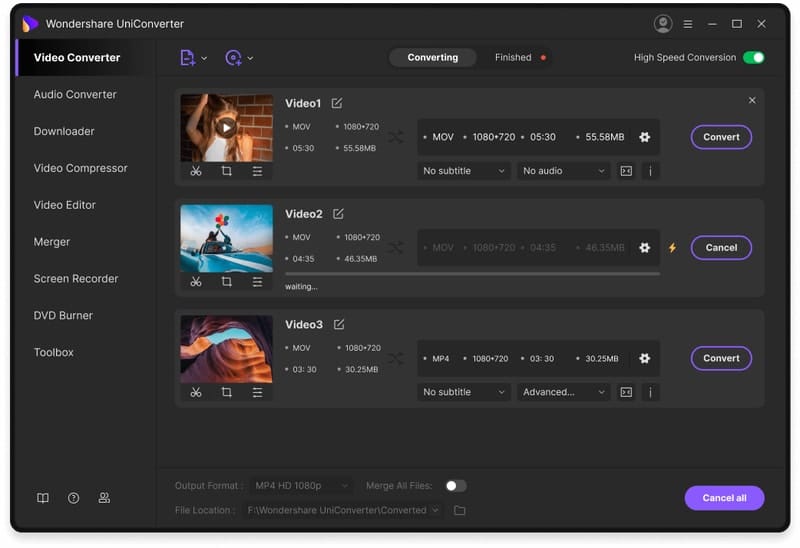Open Video Compressor in sidebar
The width and height of the screenshot is (800, 548).
(x=81, y=168)
